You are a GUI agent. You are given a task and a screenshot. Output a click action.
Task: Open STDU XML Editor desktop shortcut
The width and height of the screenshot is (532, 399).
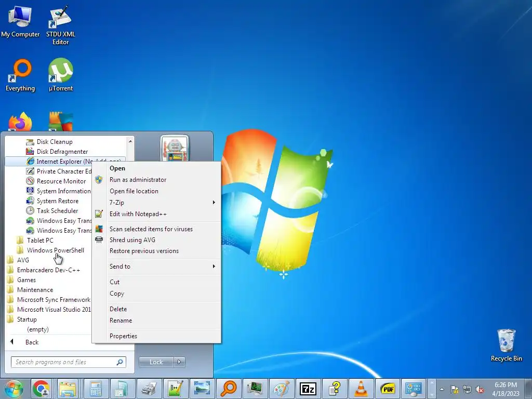pyautogui.click(x=60, y=25)
